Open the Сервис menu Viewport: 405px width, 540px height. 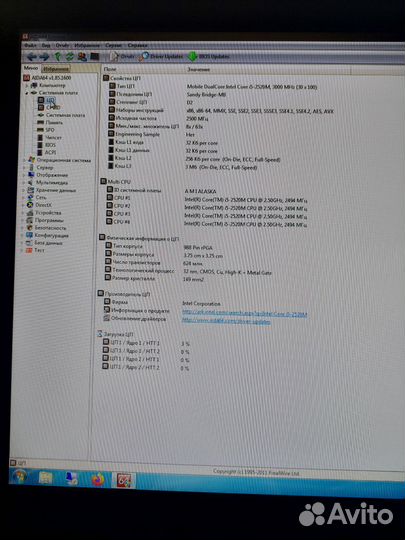pyautogui.click(x=113, y=45)
